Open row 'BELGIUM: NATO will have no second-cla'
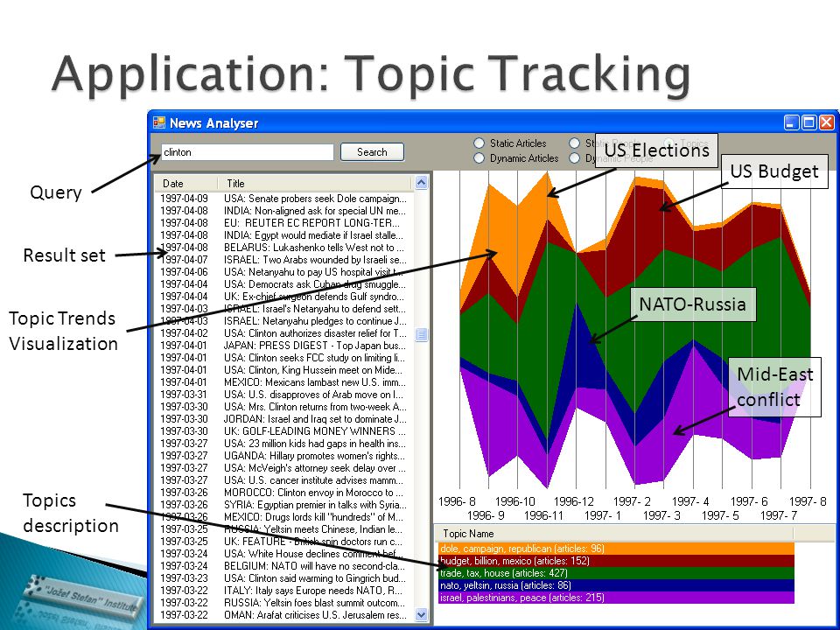 (283, 566)
